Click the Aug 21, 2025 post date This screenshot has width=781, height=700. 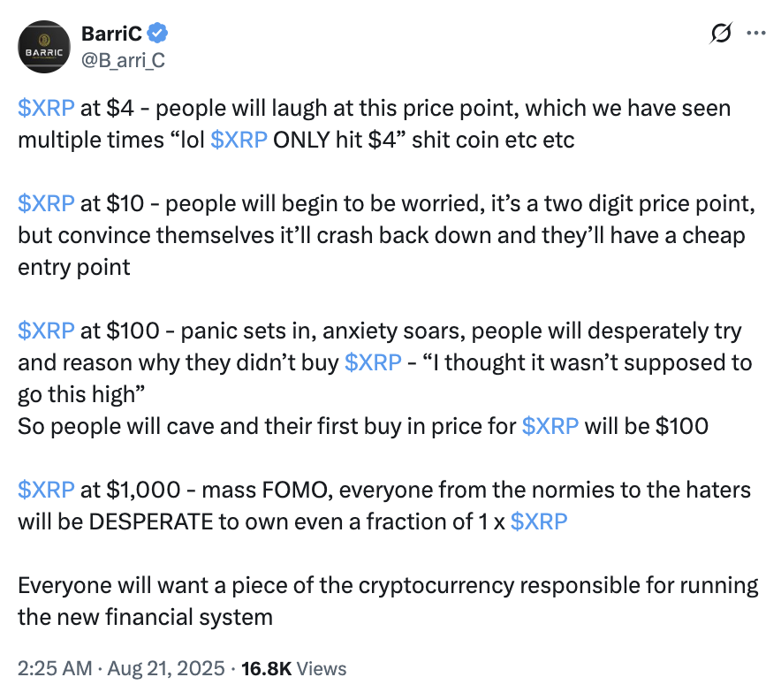click(x=166, y=668)
